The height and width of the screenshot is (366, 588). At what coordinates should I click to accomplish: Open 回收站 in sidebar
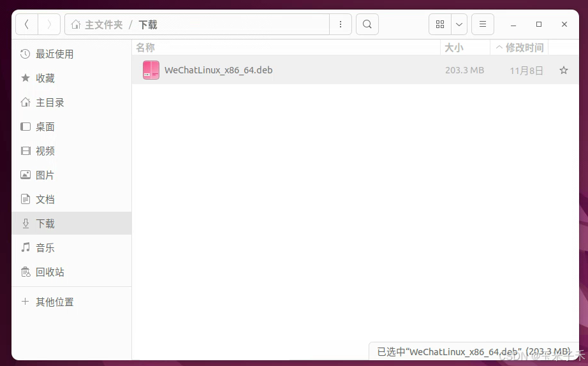[71, 272]
